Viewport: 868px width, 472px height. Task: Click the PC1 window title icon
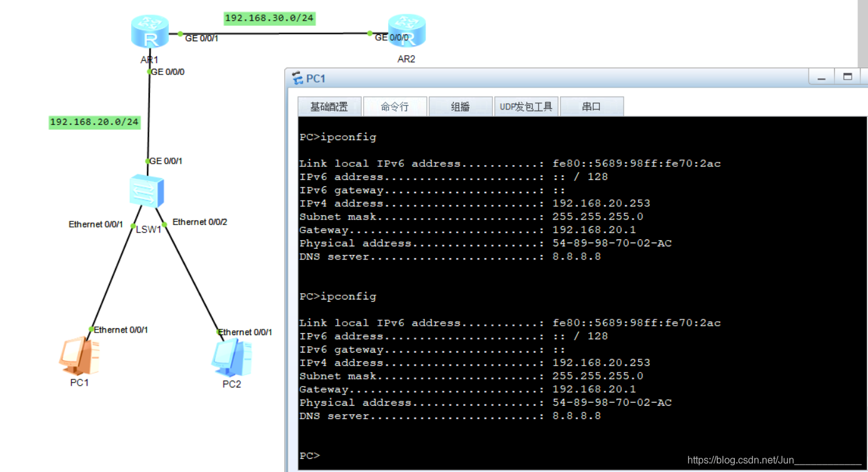pos(297,78)
